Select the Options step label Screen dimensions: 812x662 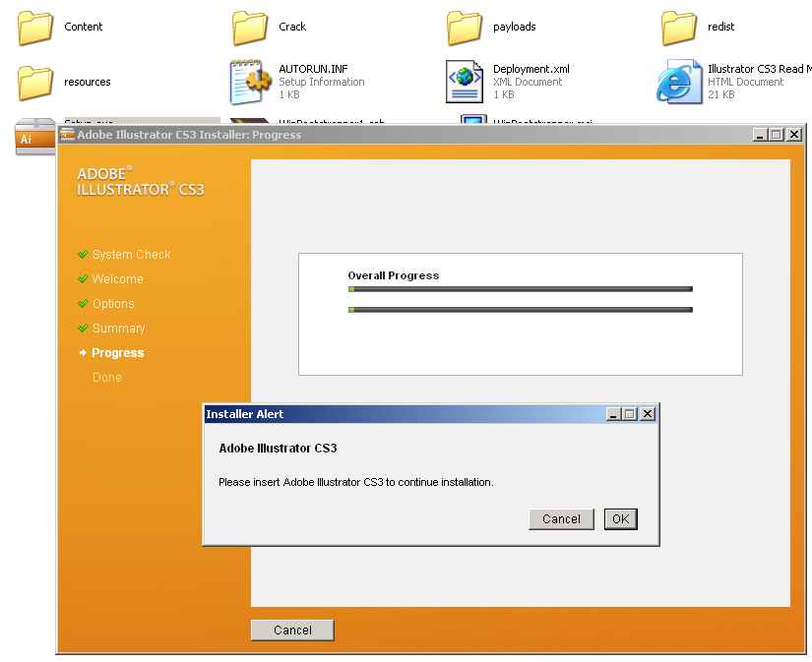pyautogui.click(x=113, y=304)
